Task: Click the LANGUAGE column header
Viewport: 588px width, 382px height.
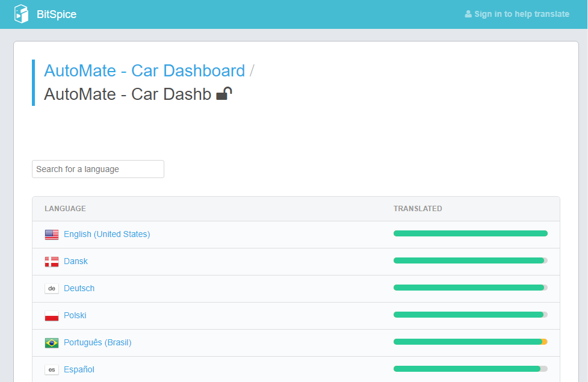Action: pos(65,208)
